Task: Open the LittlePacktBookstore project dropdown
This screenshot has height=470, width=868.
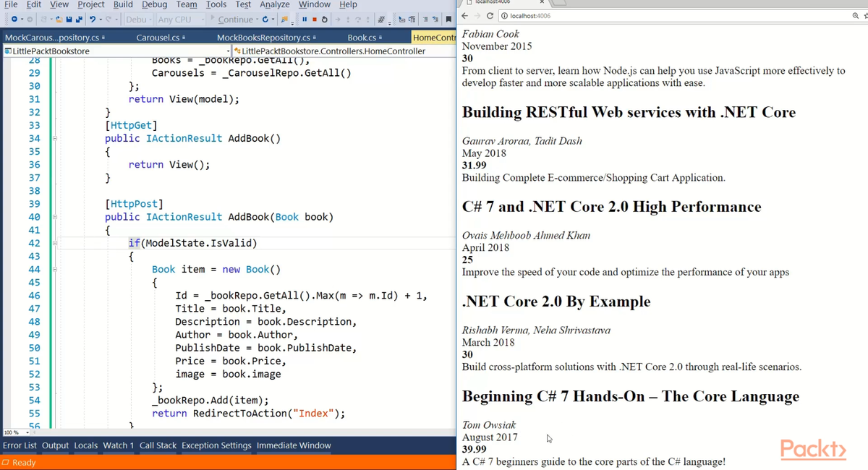Action: (x=116, y=51)
